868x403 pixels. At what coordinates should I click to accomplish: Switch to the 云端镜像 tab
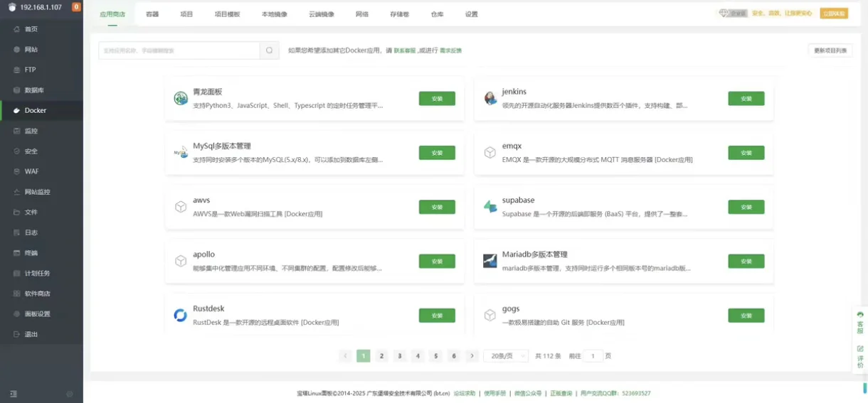322,14
